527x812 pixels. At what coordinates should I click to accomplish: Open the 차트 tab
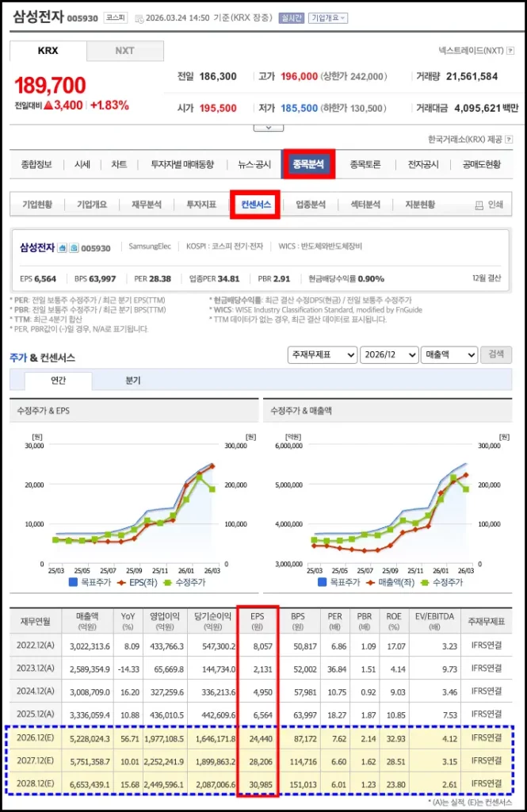[119, 164]
